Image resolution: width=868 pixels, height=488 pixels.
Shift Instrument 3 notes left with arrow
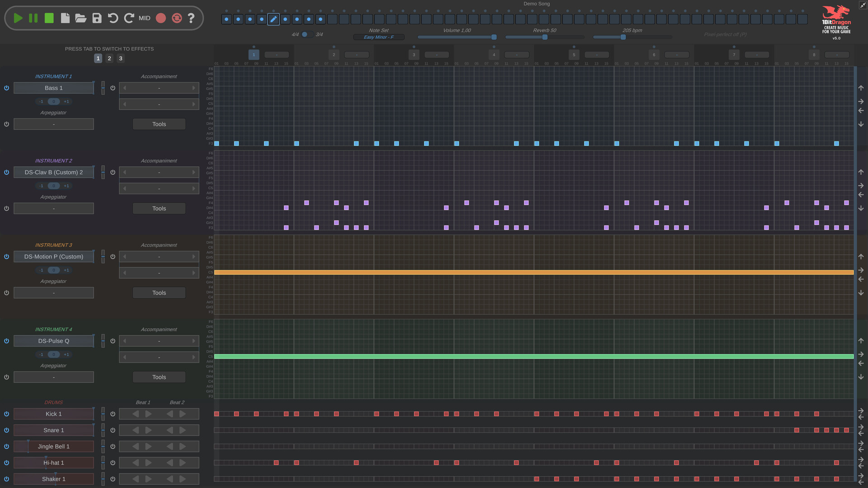861,279
